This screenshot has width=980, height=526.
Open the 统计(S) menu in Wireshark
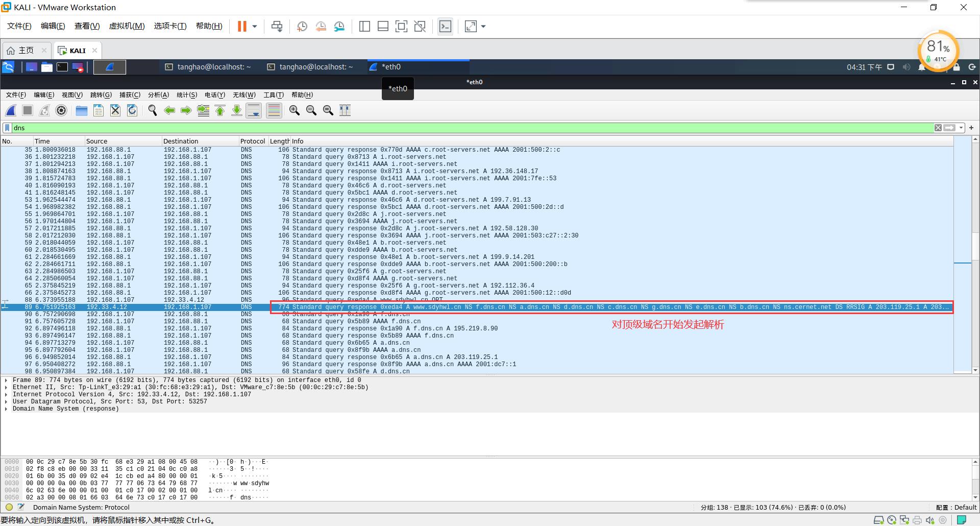coord(186,95)
